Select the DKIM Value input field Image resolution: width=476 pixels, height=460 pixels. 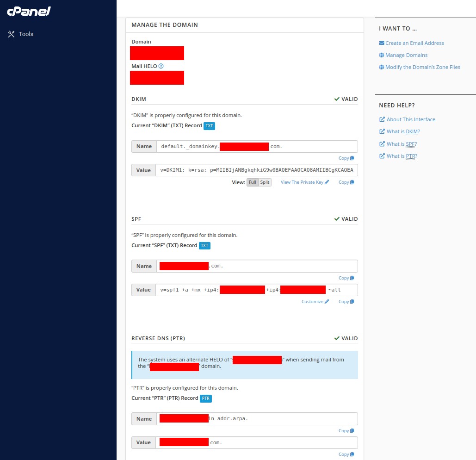click(x=257, y=170)
